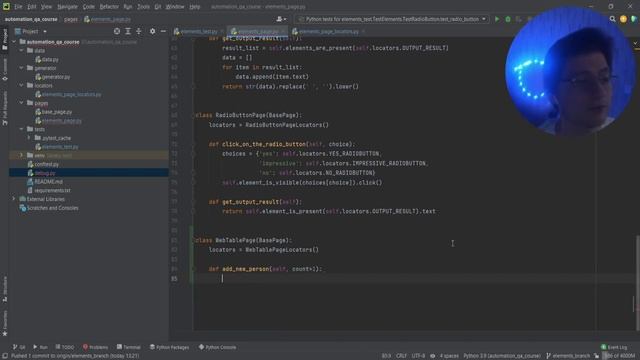The image size is (640, 360).
Task: Open the Python Packages tool window
Action: point(169,347)
